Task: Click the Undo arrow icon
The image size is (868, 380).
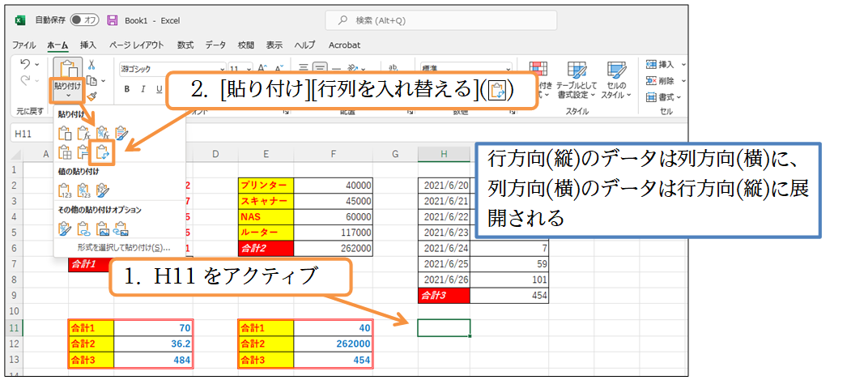Action: 25,64
